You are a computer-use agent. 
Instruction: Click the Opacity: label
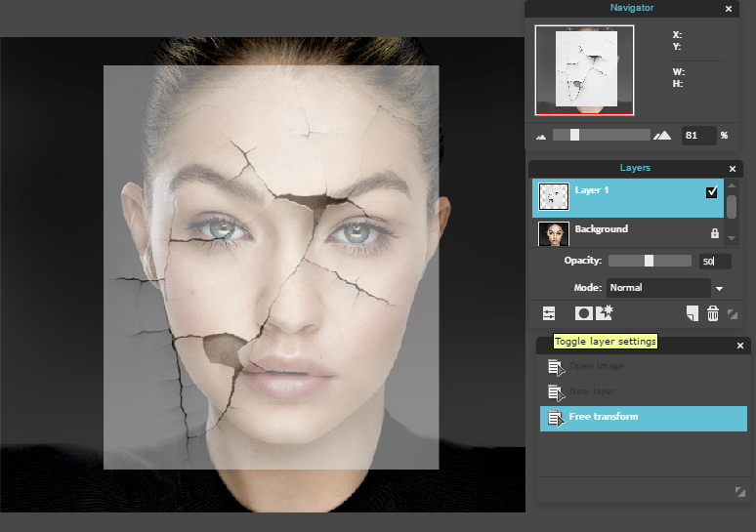(x=583, y=261)
